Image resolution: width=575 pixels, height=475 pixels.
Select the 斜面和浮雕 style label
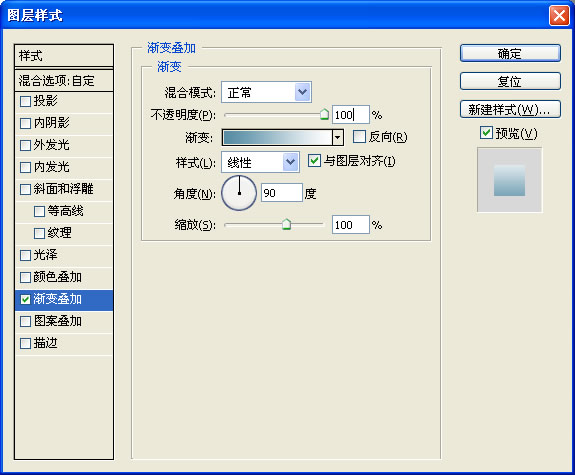tap(63, 189)
